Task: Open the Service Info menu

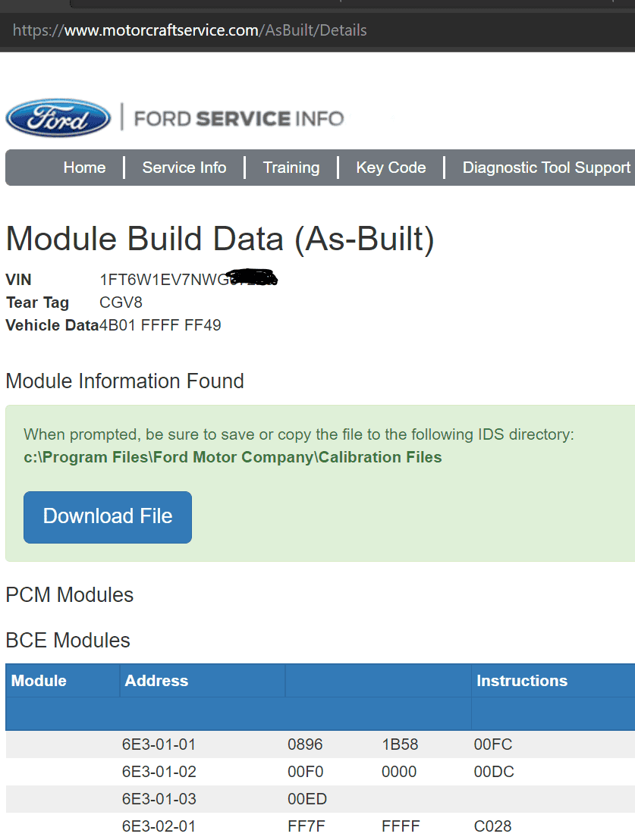Action: point(184,168)
